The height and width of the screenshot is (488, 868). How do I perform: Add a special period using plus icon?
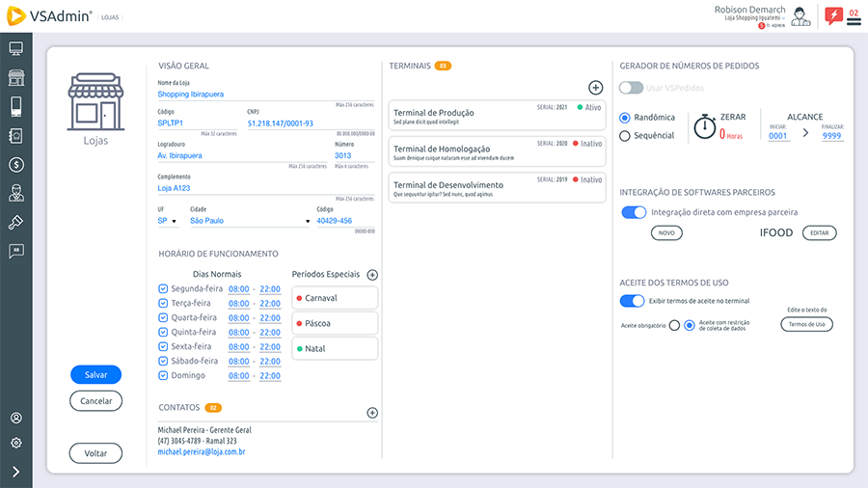coord(372,275)
